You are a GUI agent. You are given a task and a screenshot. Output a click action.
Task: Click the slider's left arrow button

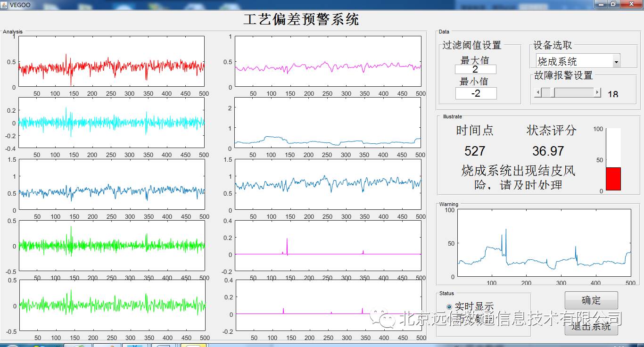[537, 93]
